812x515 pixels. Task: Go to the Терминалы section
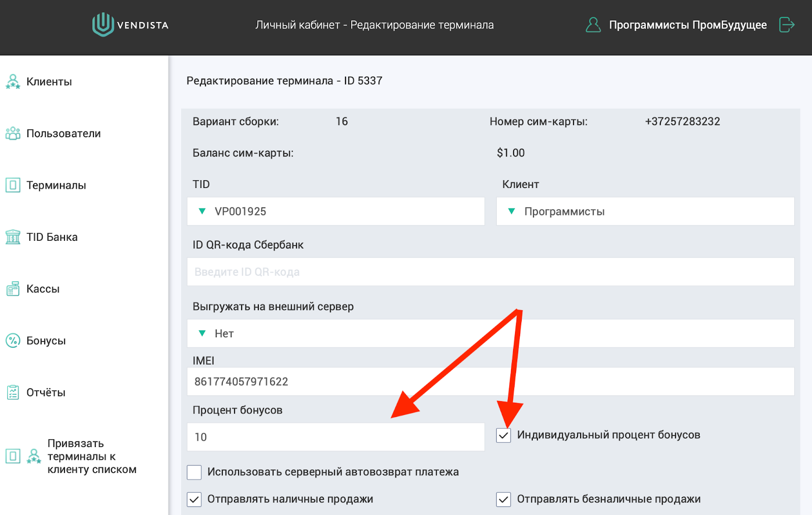point(56,185)
